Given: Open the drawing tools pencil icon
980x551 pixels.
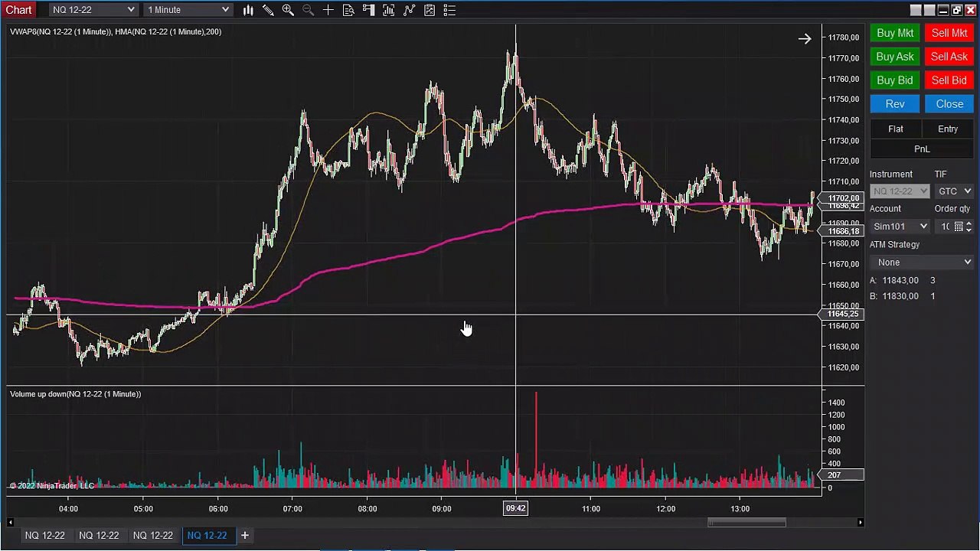Looking at the screenshot, I should (268, 10).
